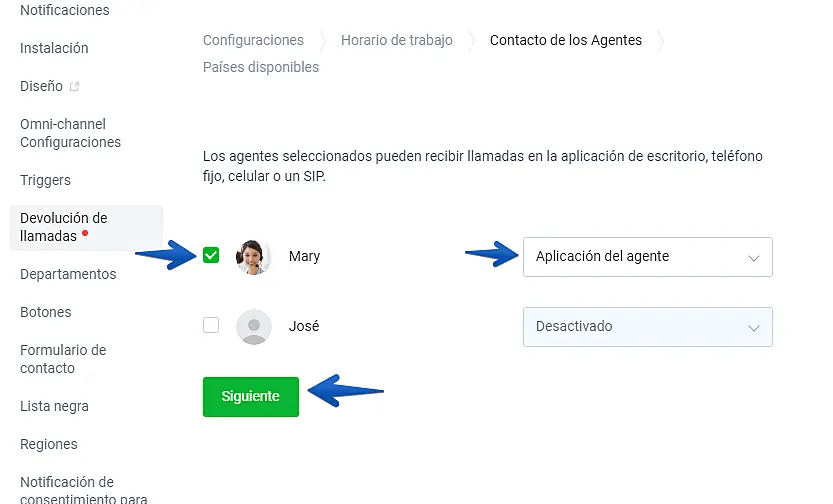Open Mary's Aplicación del agente dropdown
Viewport: 833px width, 504px height.
pyautogui.click(x=647, y=257)
